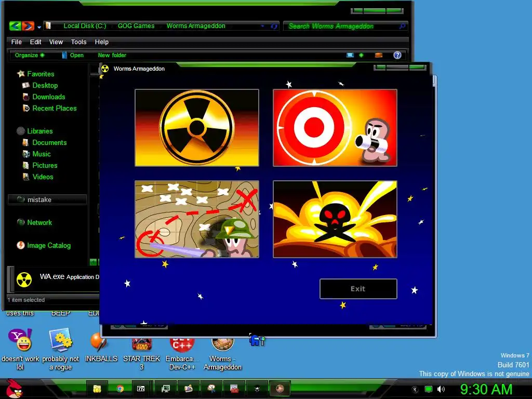Click the '1 item selected' status text
Image resolution: width=532 pixels, height=399 pixels.
click(x=26, y=300)
